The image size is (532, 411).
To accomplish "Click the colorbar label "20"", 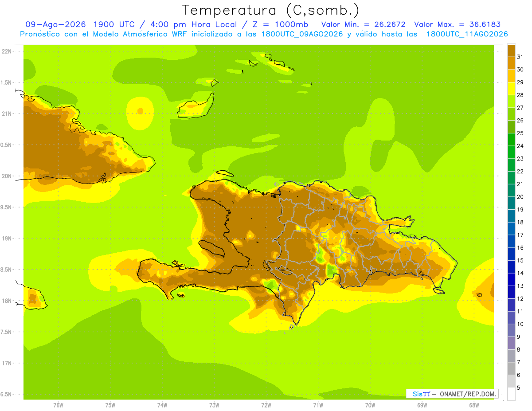I will pyautogui.click(x=520, y=197).
